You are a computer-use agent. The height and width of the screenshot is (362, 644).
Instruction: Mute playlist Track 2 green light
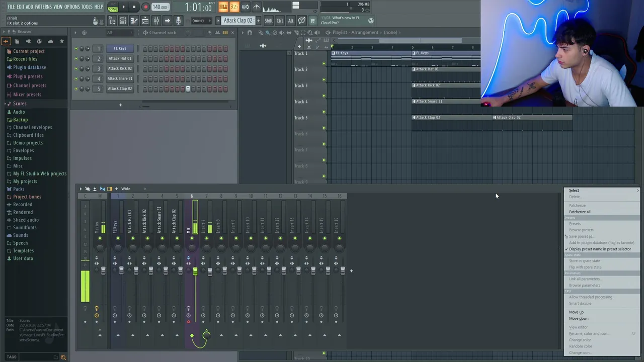(324, 80)
